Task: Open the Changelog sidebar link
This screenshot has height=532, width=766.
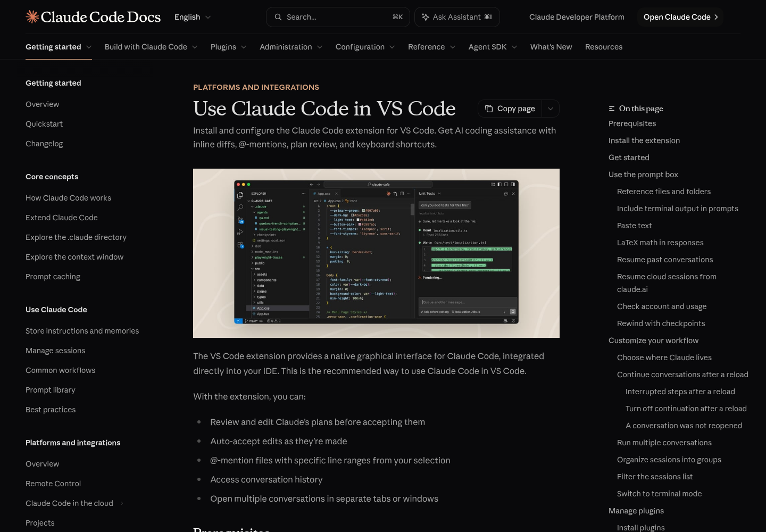Action: tap(44, 144)
